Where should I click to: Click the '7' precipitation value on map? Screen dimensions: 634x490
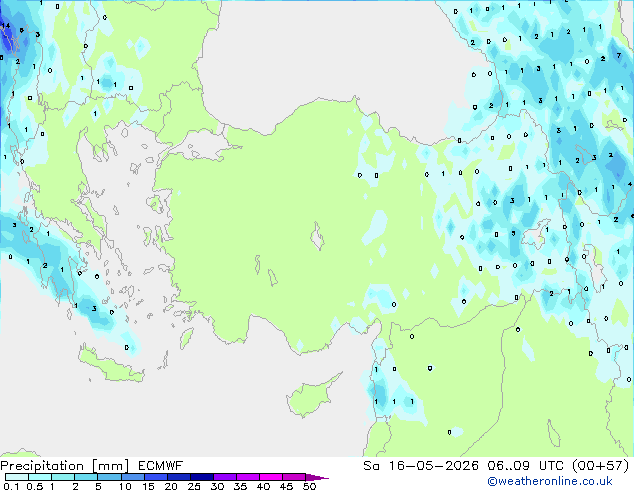click(x=619, y=55)
